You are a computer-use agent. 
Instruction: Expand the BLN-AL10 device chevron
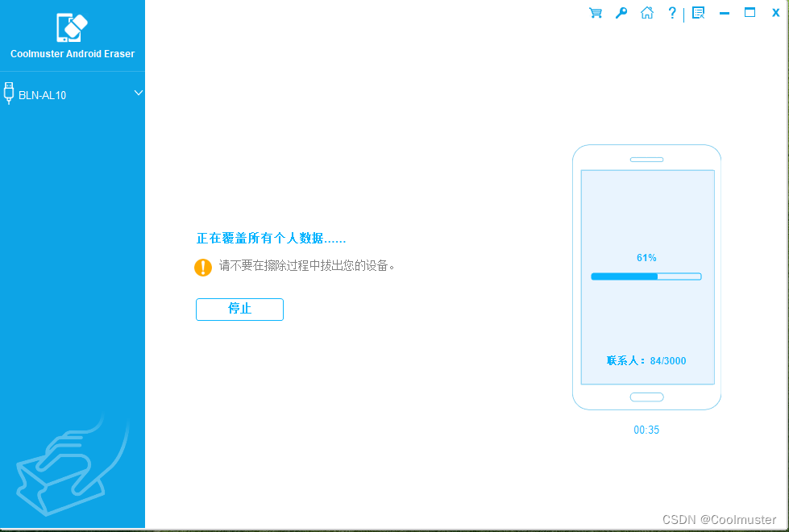139,94
